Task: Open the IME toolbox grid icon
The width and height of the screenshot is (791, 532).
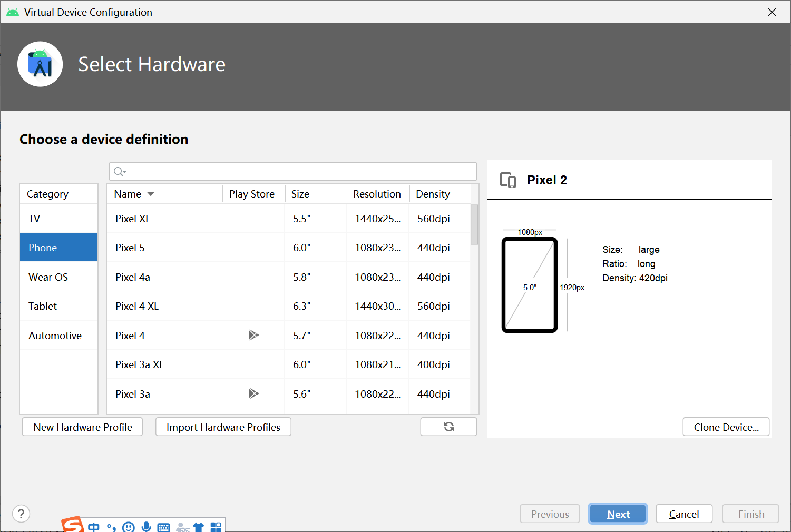Action: 216,527
